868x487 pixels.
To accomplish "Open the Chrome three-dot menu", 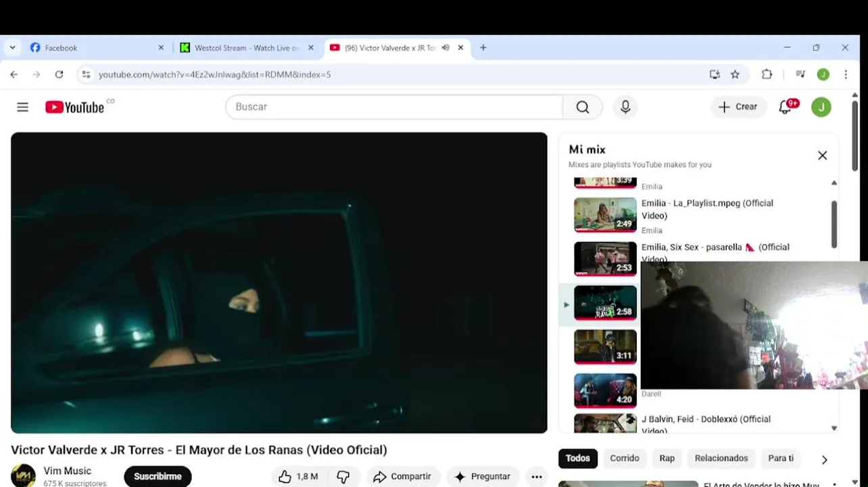I will tap(846, 74).
